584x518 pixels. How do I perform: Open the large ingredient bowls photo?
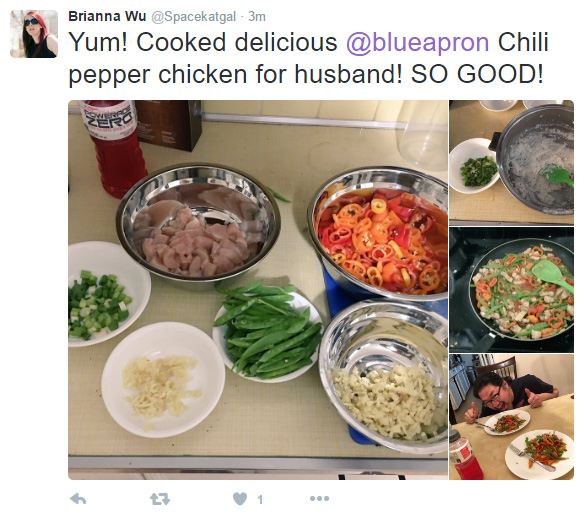click(x=258, y=289)
